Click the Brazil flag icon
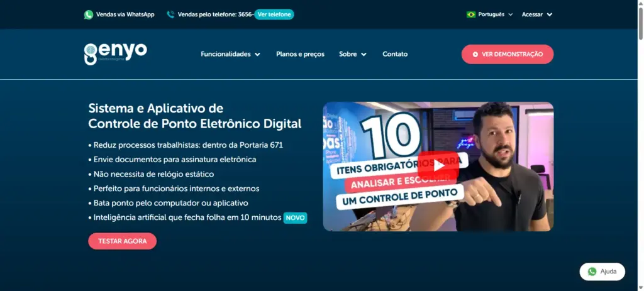Screen dimensions: 644x291 [471, 14]
